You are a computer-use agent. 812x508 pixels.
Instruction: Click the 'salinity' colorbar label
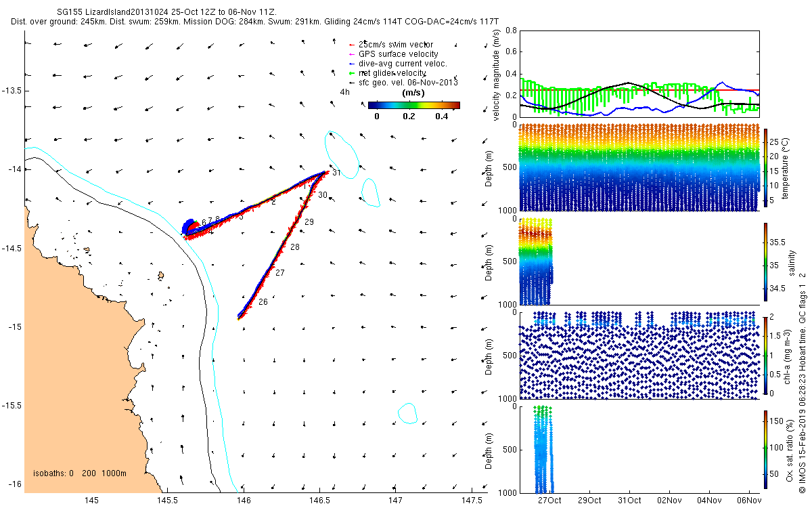pos(792,262)
